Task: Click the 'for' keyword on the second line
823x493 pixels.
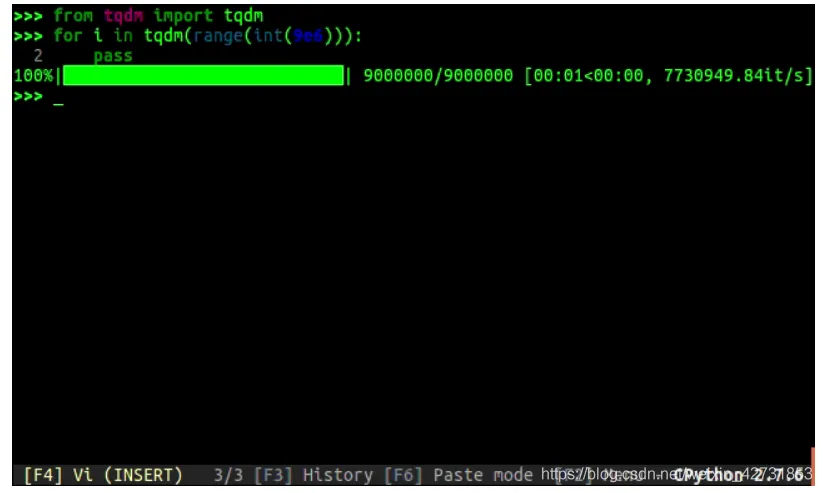Action: [x=68, y=36]
